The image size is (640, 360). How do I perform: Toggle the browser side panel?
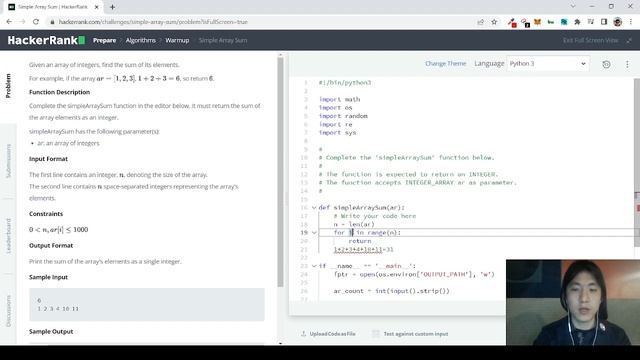click(x=604, y=22)
